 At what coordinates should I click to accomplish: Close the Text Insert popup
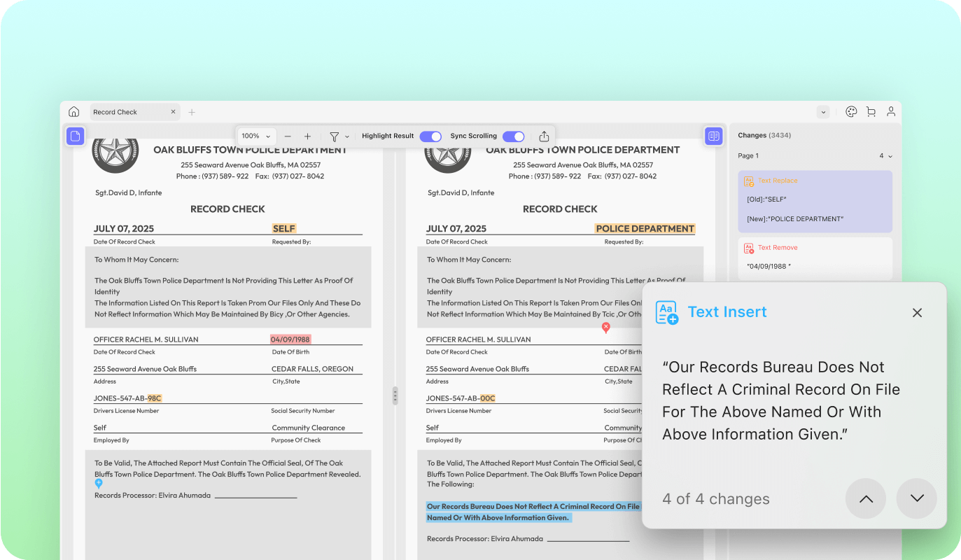click(917, 313)
